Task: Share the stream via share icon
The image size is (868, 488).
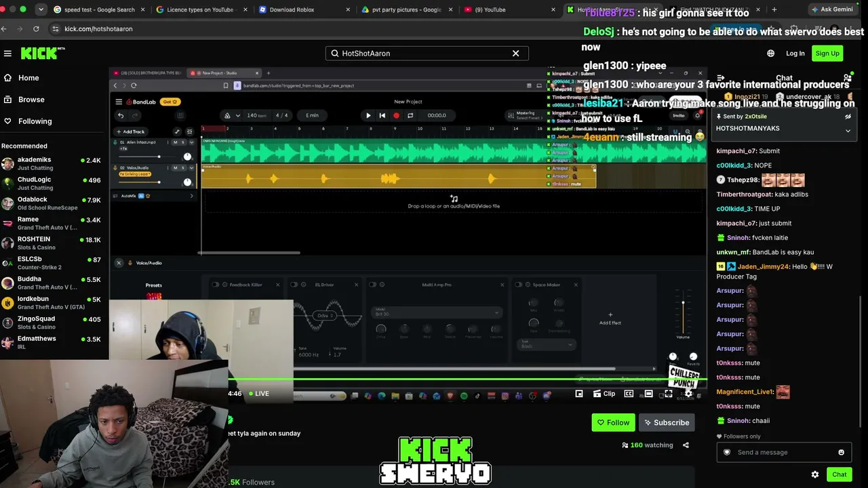Action: pos(686,445)
